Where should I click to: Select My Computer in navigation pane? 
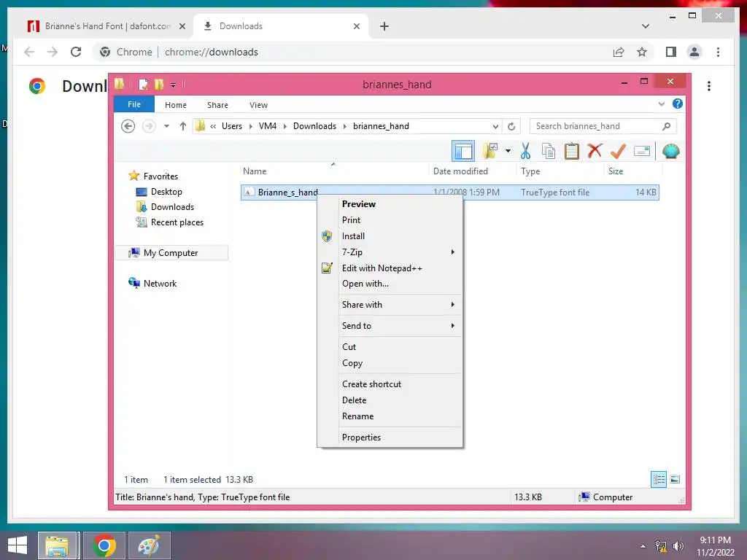[x=171, y=253]
